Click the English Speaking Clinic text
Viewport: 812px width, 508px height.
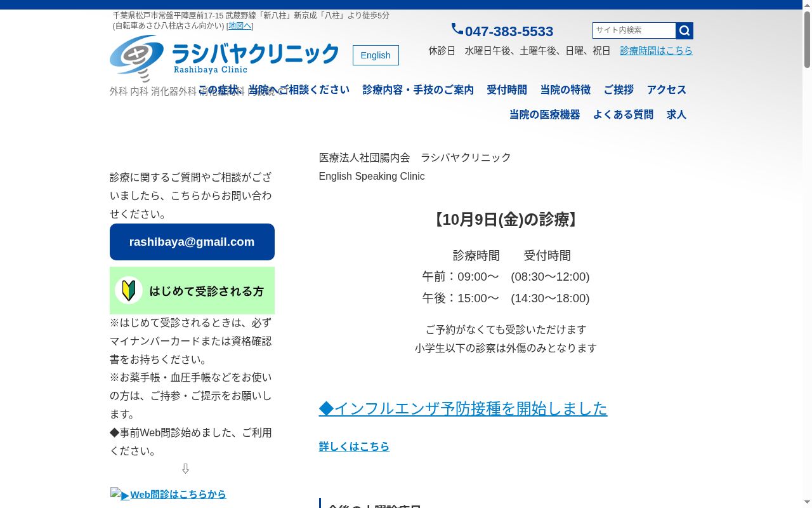pos(372,177)
